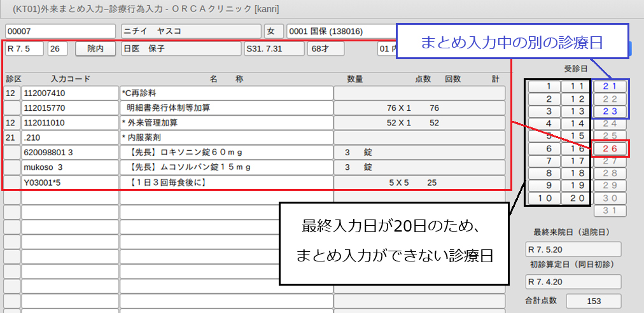Select the 112015770 input code cell
The image size is (644, 313).
coord(70,108)
